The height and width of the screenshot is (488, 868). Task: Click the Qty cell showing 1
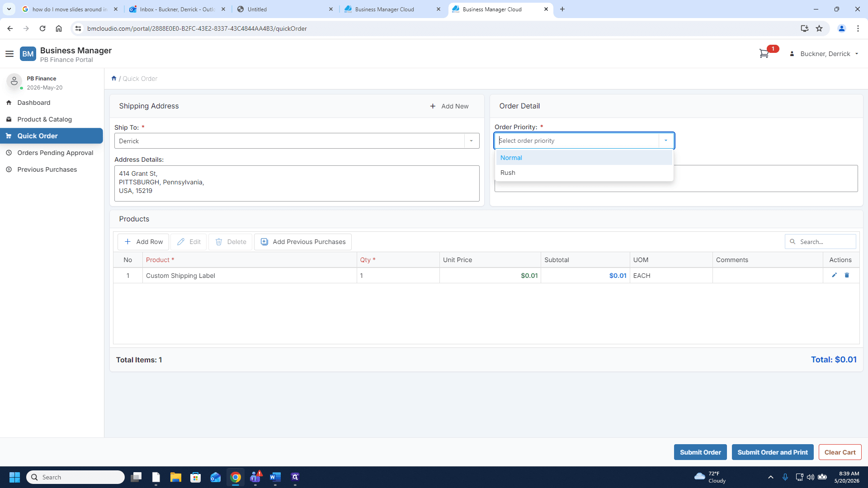(398, 276)
